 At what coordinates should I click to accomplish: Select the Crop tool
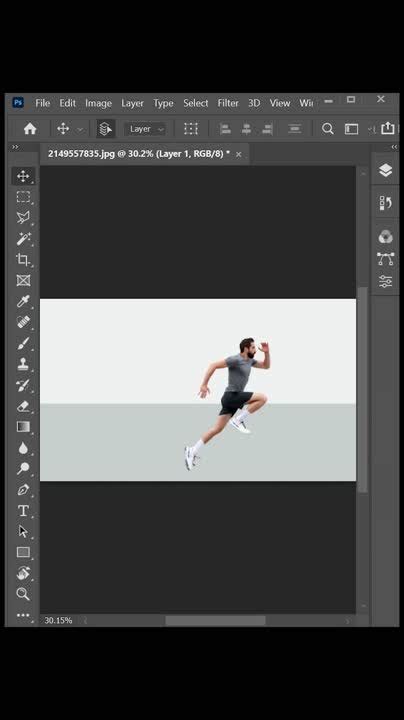23,259
